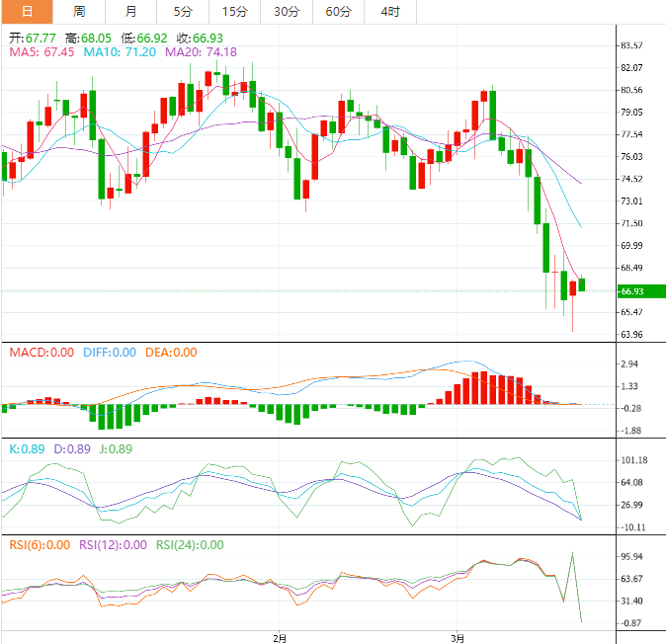Click the D:0.89 indicator label
Image resolution: width=666 pixels, height=644 pixels.
coord(72,449)
